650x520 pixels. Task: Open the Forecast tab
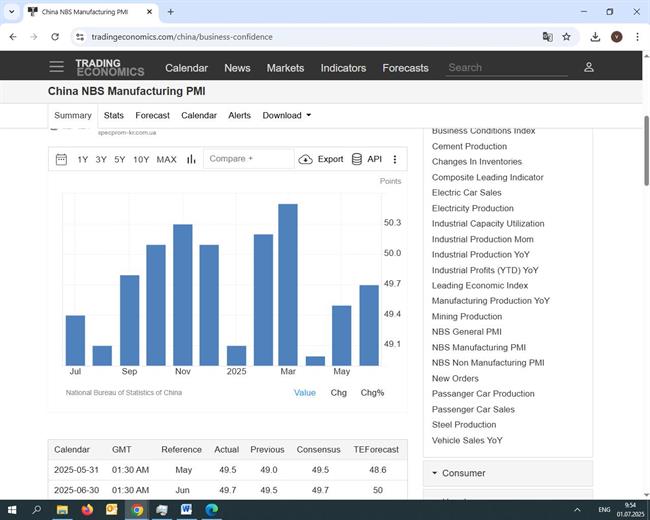coord(153,115)
